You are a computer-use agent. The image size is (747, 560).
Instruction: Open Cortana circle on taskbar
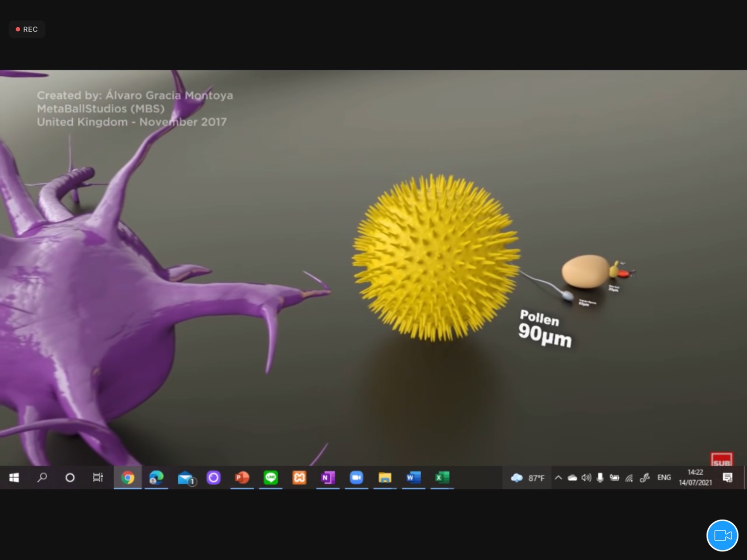pyautogui.click(x=70, y=477)
